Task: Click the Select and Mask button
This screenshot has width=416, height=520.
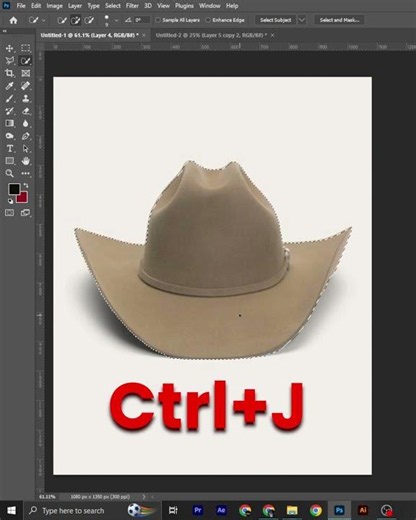Action: point(339,20)
